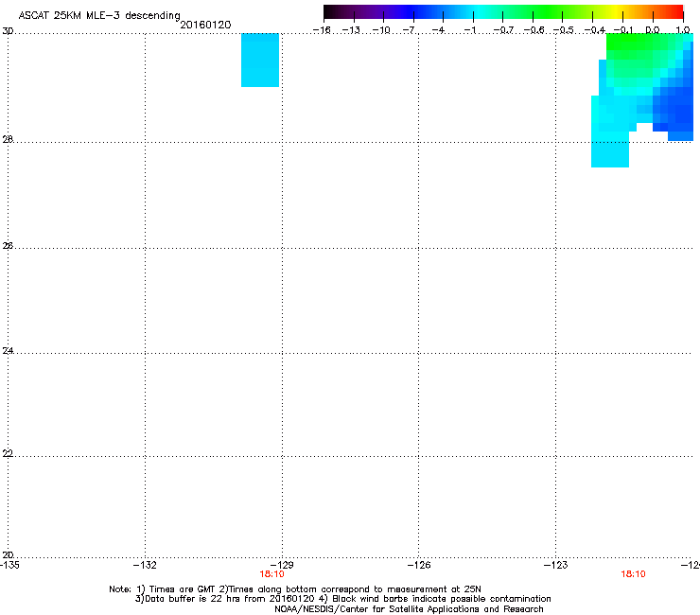Screen dimensions: 700x615
Task: Click the NOAA/NESDIS credit line
Action: [x=409, y=609]
